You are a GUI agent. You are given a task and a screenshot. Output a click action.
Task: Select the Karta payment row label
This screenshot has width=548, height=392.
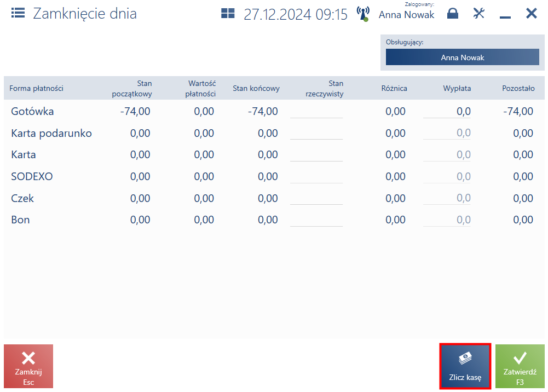pos(24,155)
